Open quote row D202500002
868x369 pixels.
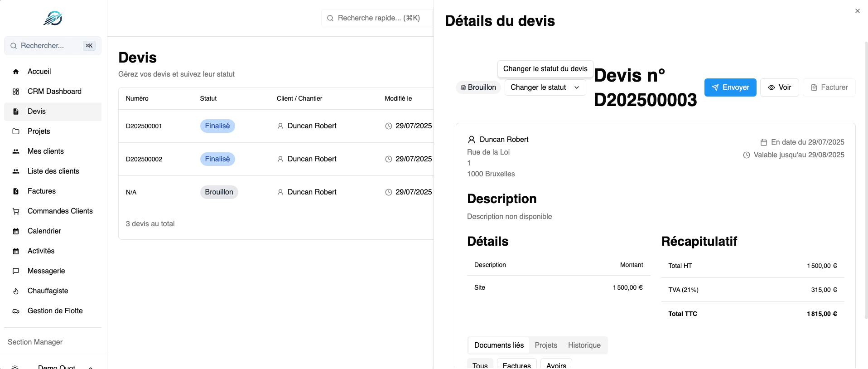(x=276, y=159)
